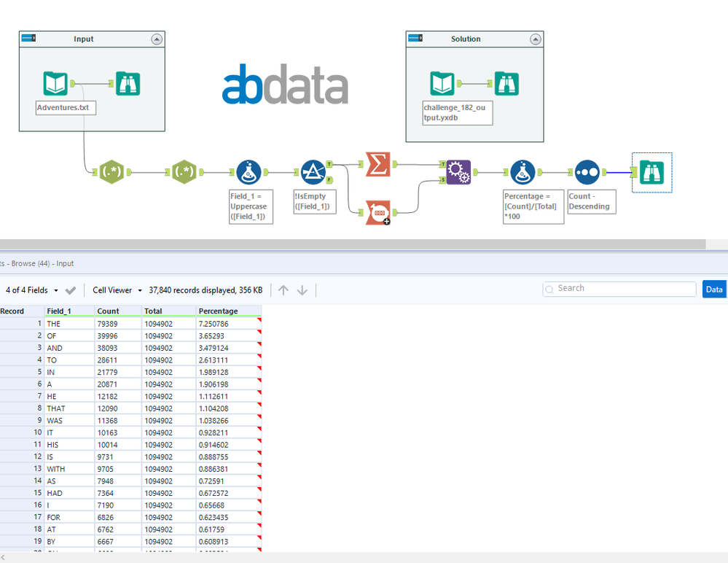Select Count cell 79389
The height and width of the screenshot is (563, 728).
click(118, 324)
